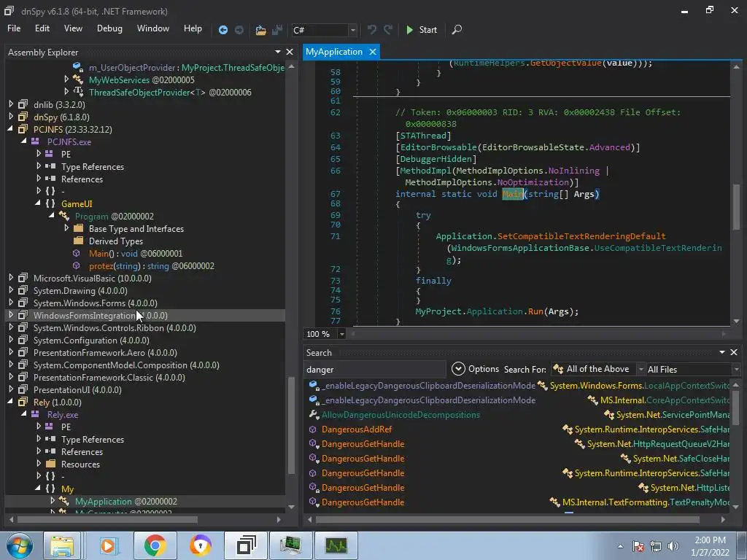Viewport: 747px width, 560px height.
Task: Collapse the Rely (1.0.0.0) assembly node
Action: [10, 402]
